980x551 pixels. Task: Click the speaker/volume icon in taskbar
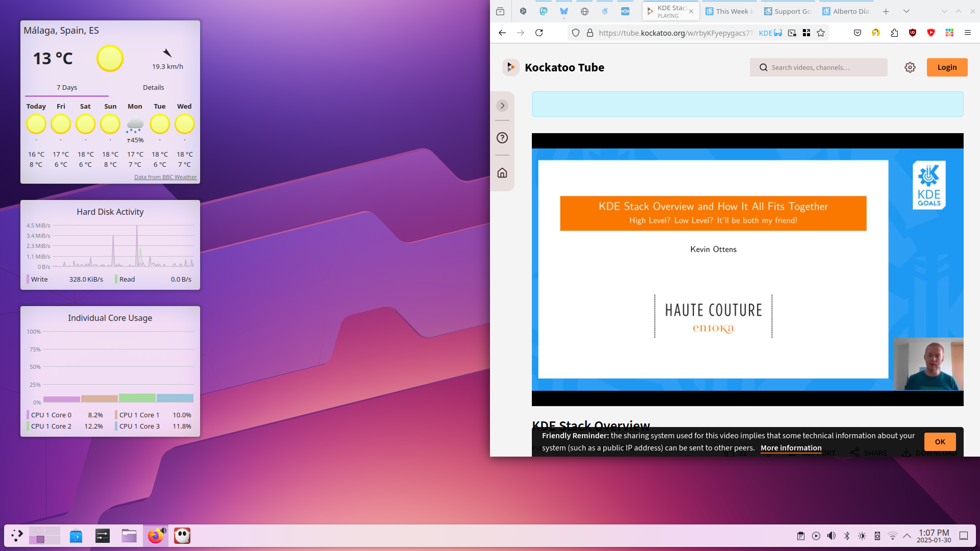831,536
